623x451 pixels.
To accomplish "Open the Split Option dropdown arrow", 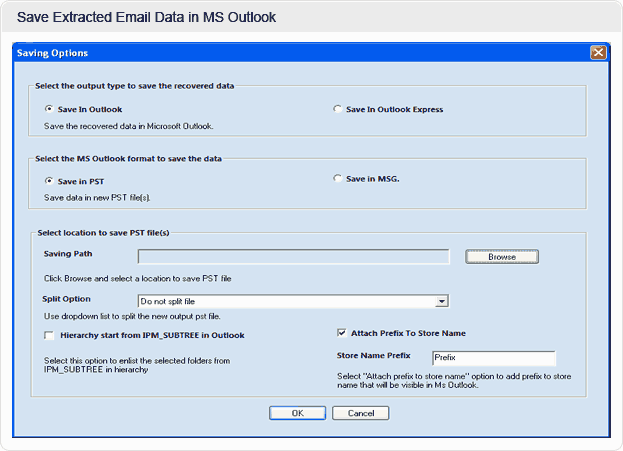I will 441,301.
